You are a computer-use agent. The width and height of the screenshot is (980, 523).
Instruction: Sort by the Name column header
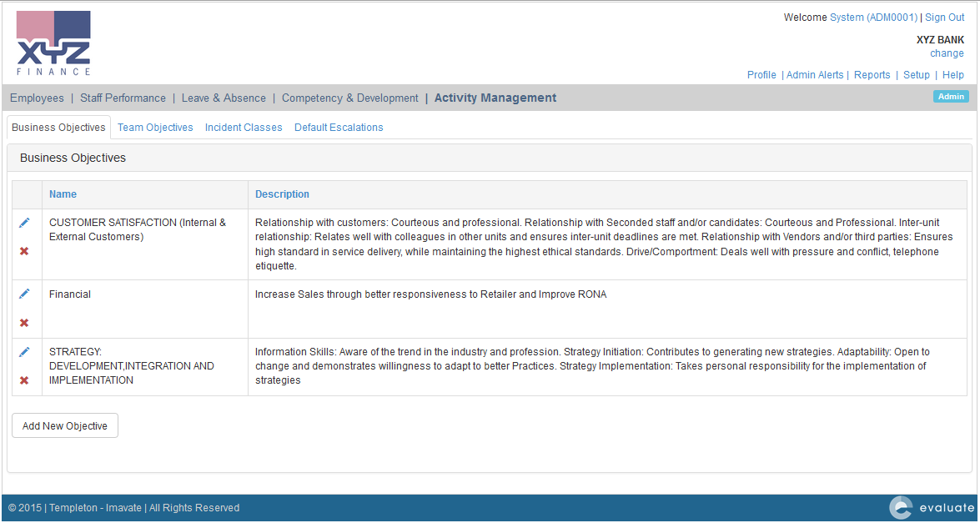[63, 194]
